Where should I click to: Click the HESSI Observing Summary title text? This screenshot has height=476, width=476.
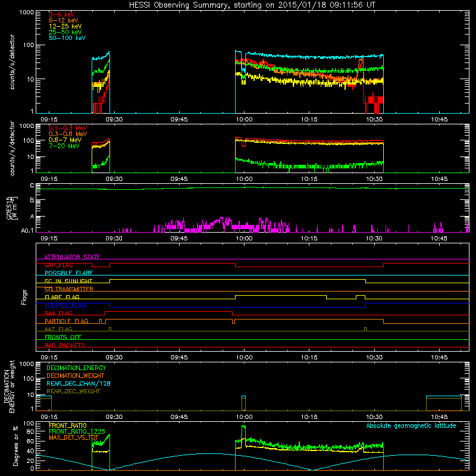click(252, 5)
